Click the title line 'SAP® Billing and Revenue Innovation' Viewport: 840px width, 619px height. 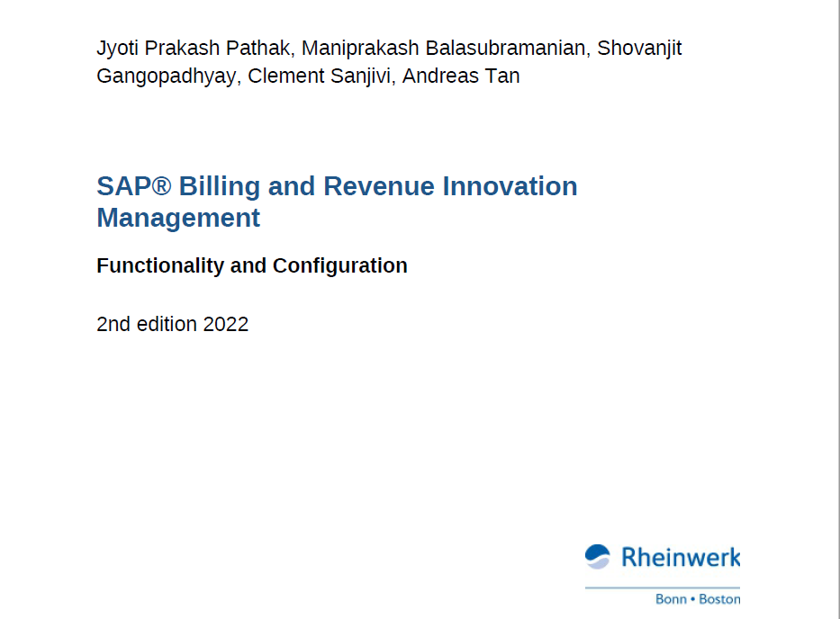tap(337, 186)
